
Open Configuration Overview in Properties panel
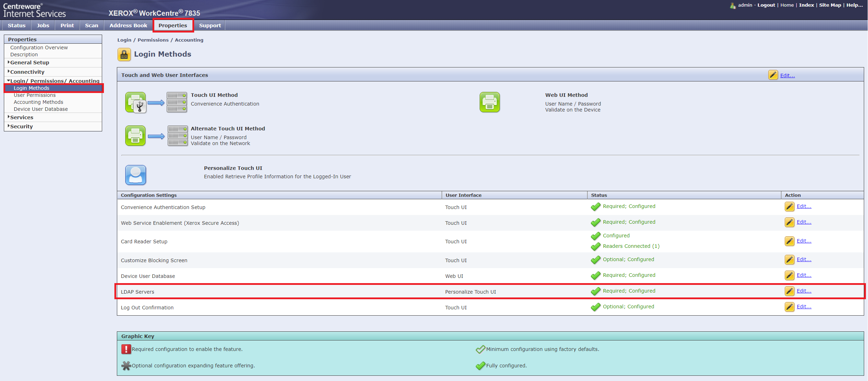(x=39, y=48)
